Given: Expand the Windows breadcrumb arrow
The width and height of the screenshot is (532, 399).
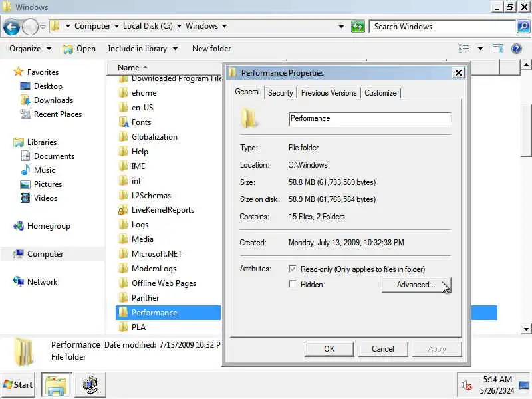Looking at the screenshot, I should [224, 26].
